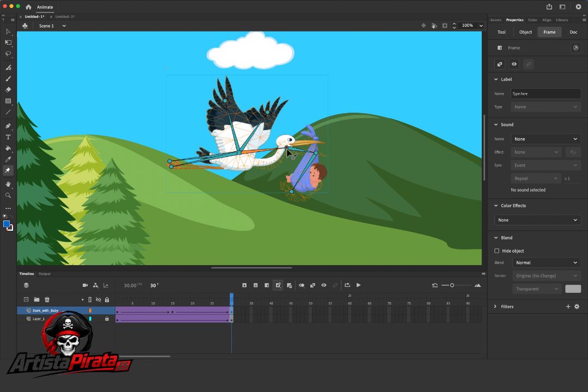Toggle lock all layers icon
588x392 pixels.
pyautogui.click(x=107, y=299)
